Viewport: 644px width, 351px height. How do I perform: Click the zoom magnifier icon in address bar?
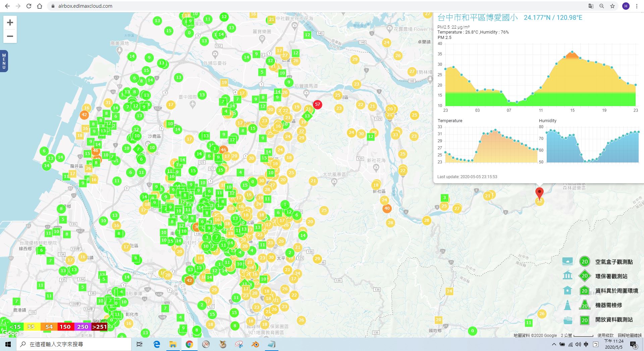(602, 6)
